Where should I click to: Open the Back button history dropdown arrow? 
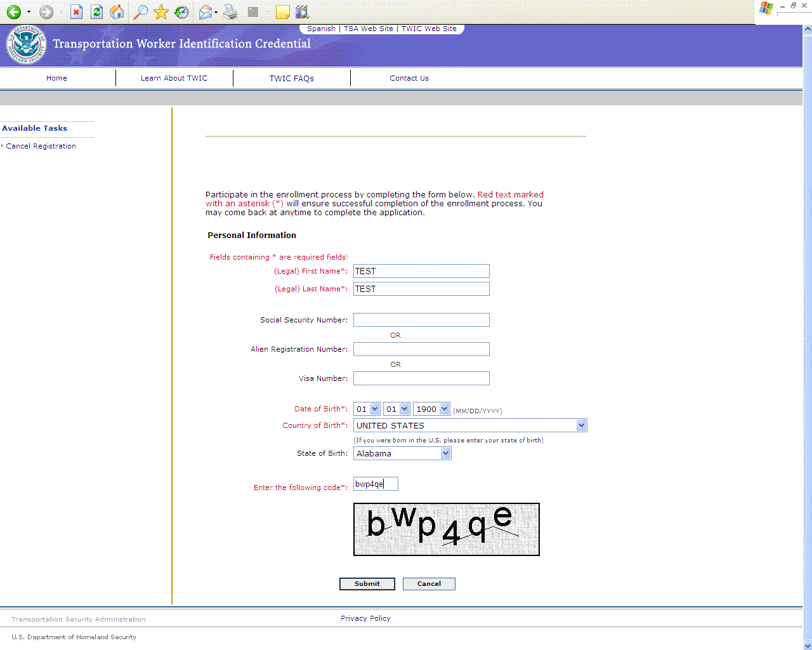[29, 12]
